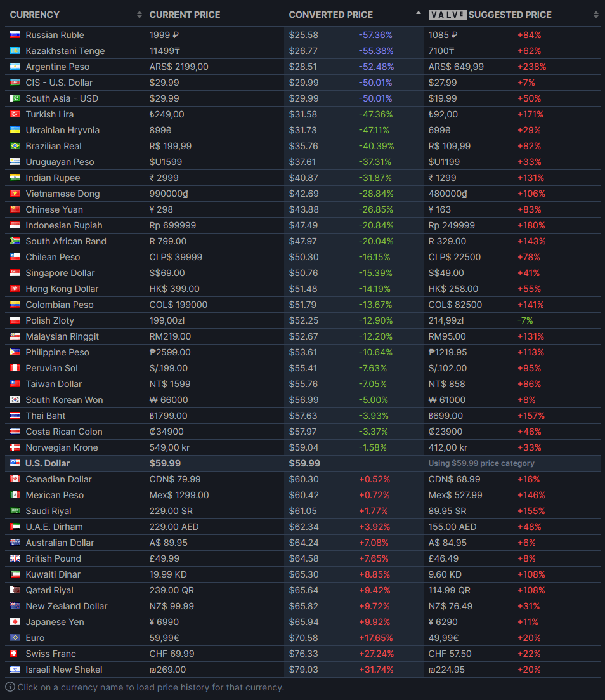Select the +238% suggested difference
605x700 pixels.
[532, 67]
